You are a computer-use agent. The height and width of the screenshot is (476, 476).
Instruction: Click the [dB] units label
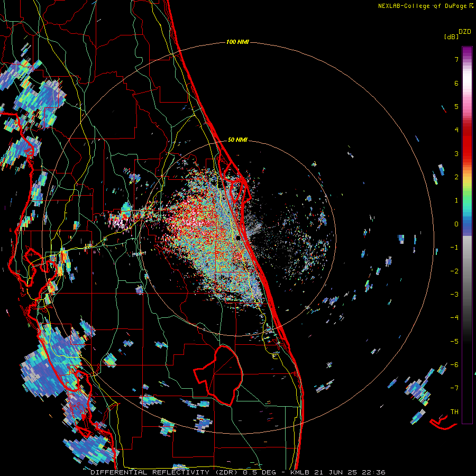point(451,36)
